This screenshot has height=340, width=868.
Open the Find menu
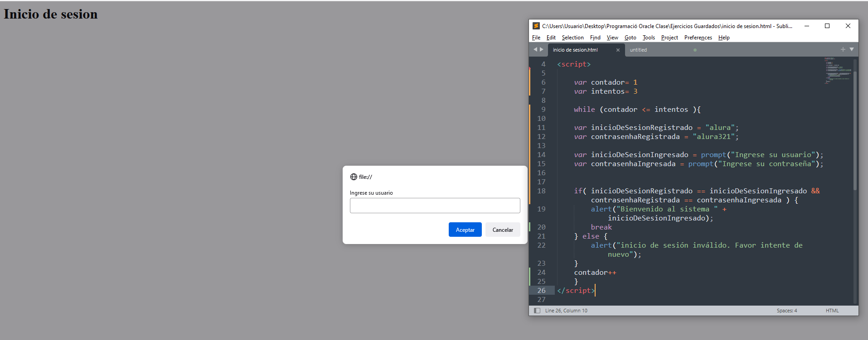click(x=595, y=38)
